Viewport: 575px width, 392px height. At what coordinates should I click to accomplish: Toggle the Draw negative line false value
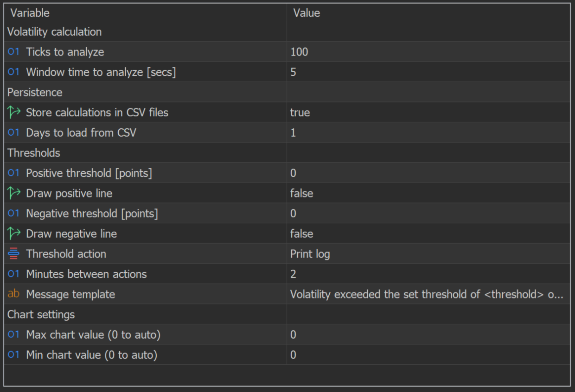(301, 234)
